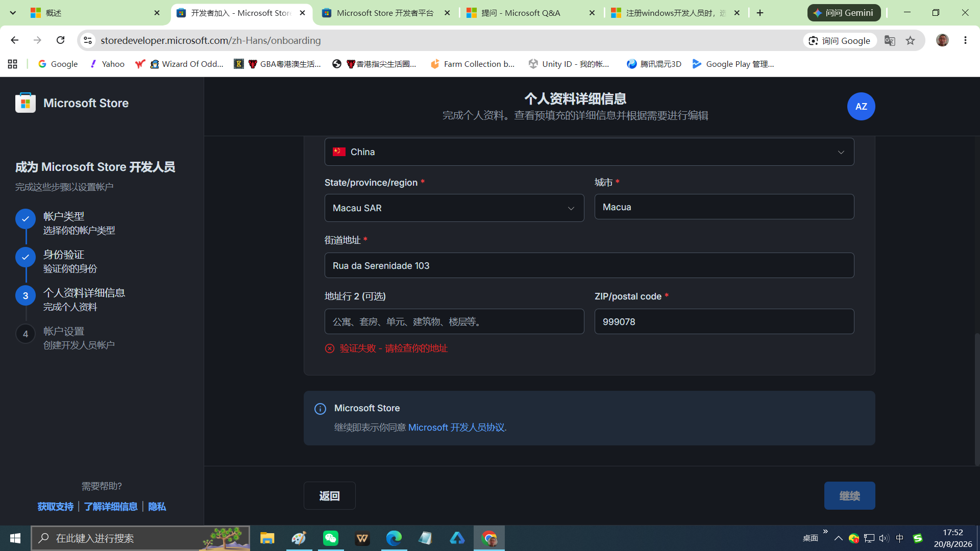This screenshot has height=551, width=980.
Task: Open the State/province/region dropdown
Action: point(454,208)
